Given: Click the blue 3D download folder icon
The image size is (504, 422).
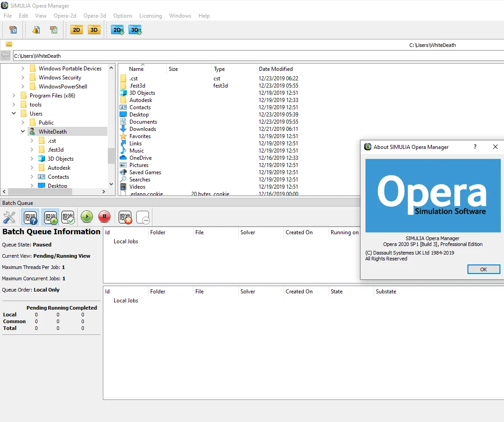Looking at the screenshot, I should click(135, 30).
